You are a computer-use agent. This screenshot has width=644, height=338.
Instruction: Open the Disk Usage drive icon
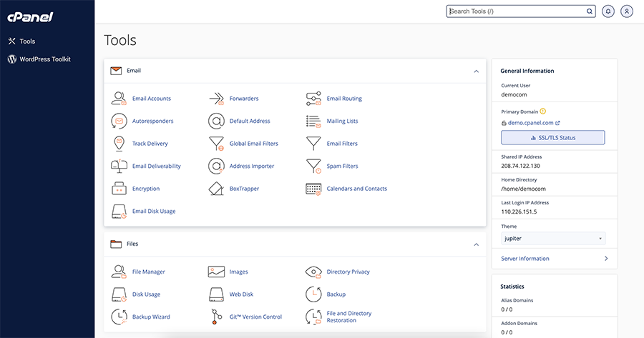119,294
